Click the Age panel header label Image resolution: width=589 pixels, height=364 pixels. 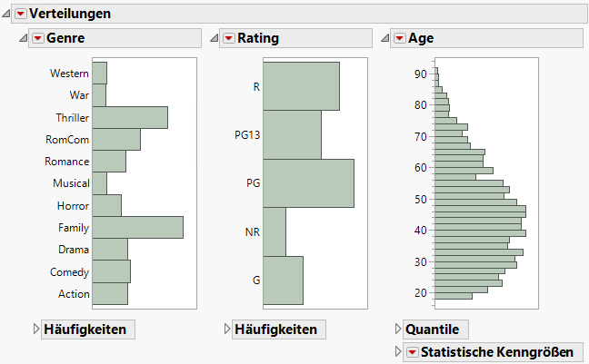(x=422, y=38)
